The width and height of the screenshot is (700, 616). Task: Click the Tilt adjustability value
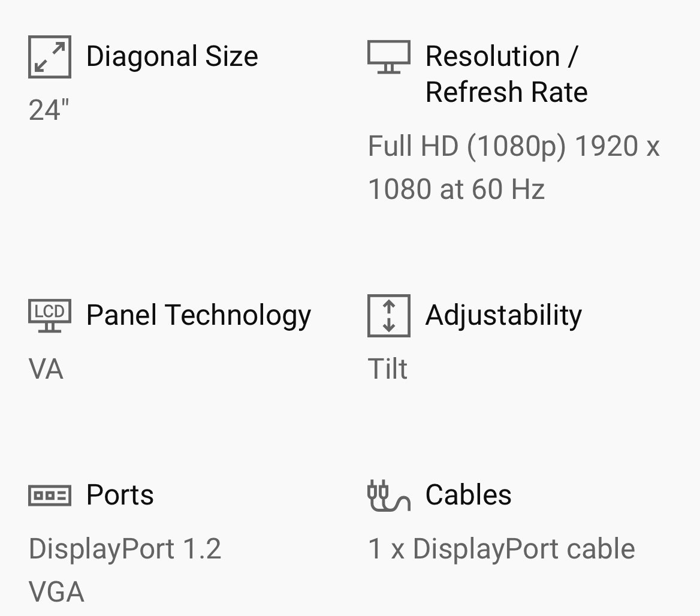[388, 369]
